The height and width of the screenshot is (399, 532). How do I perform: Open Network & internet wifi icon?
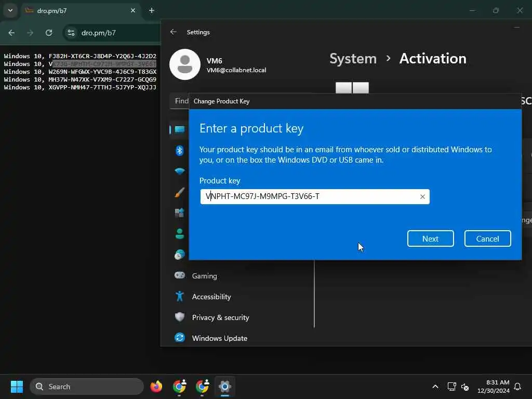(x=179, y=171)
